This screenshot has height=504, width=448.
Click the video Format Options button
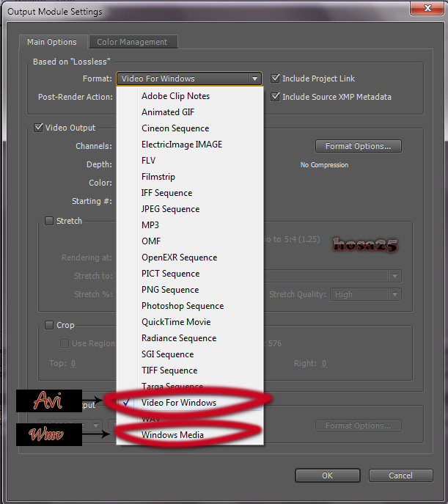pos(359,146)
